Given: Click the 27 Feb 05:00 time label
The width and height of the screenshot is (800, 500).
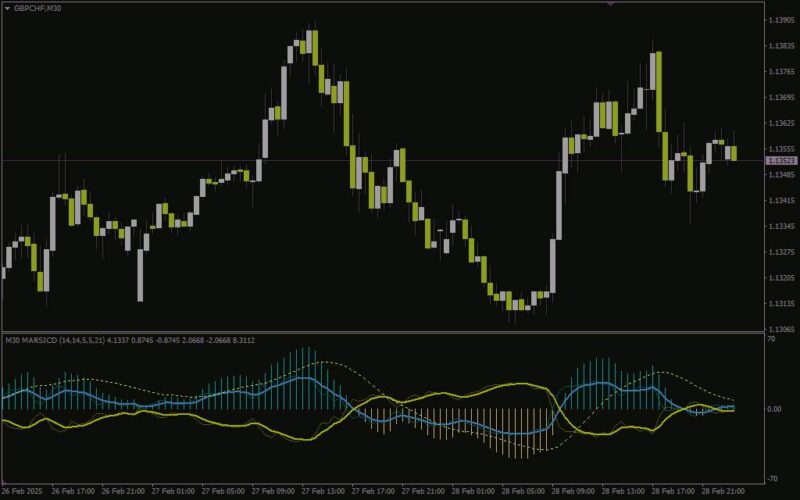Looking at the screenshot, I should point(223,491).
